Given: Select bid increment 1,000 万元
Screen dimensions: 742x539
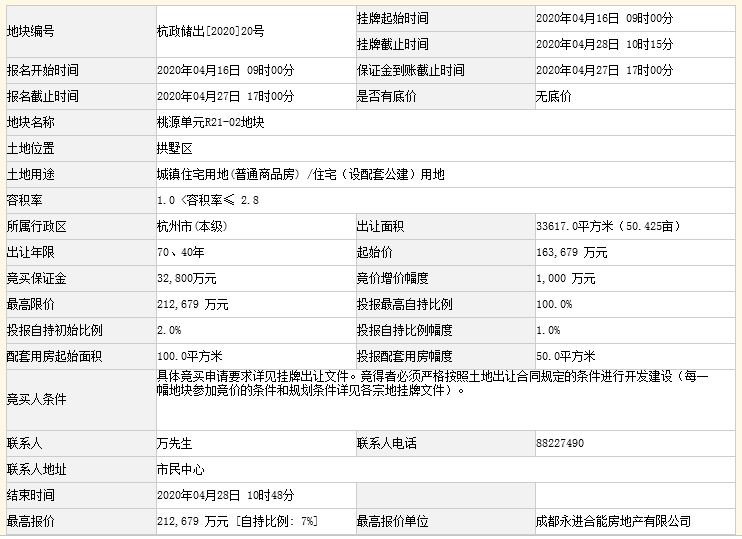Looking at the screenshot, I should (x=566, y=278).
